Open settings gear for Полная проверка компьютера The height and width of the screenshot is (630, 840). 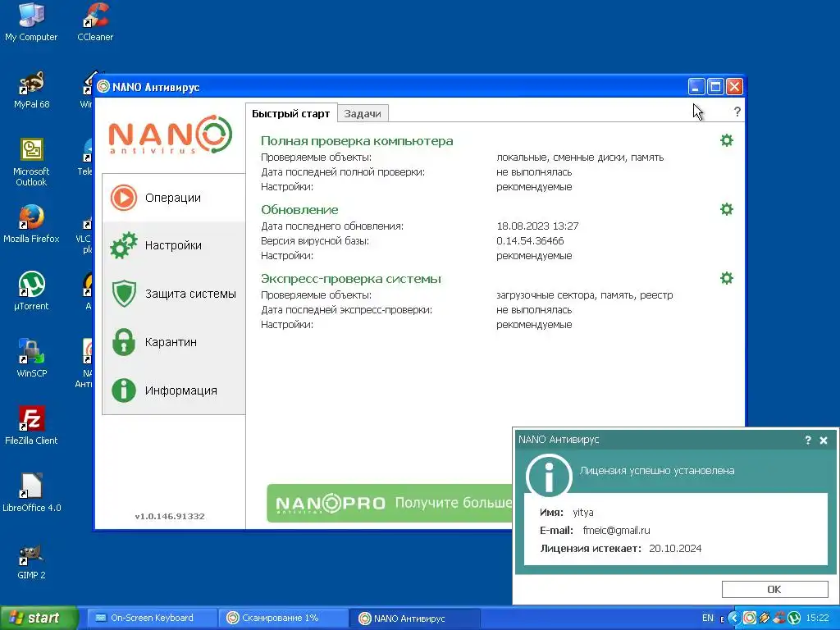pyautogui.click(x=727, y=140)
